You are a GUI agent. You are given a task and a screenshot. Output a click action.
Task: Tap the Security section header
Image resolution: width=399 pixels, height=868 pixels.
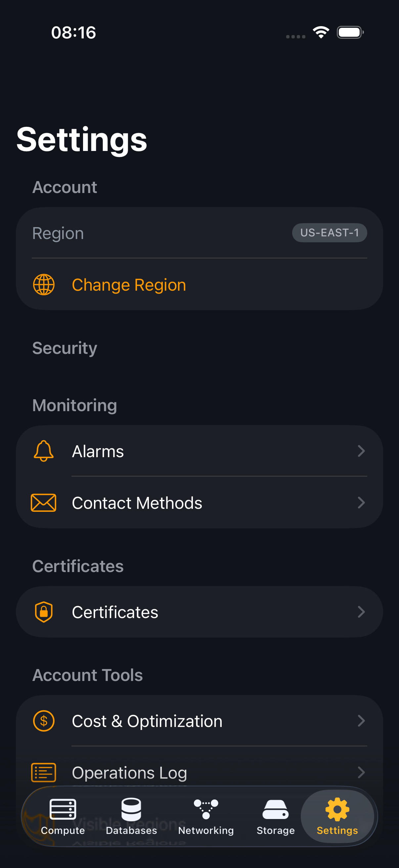click(65, 348)
